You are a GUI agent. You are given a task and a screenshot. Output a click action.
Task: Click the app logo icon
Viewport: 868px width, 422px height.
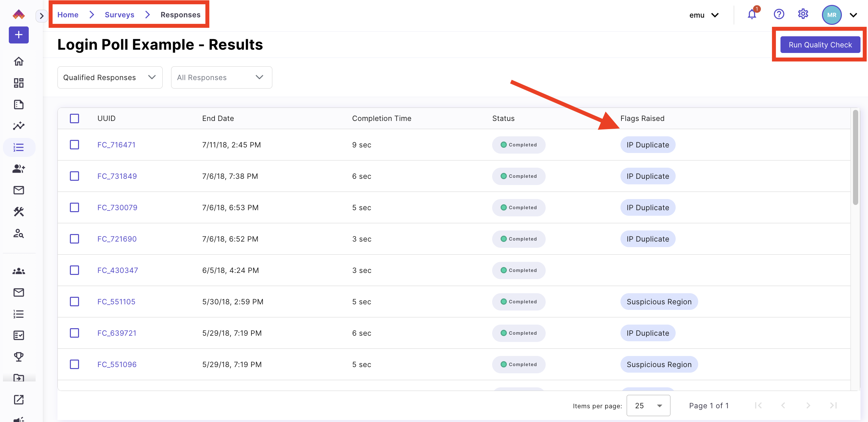click(x=19, y=14)
